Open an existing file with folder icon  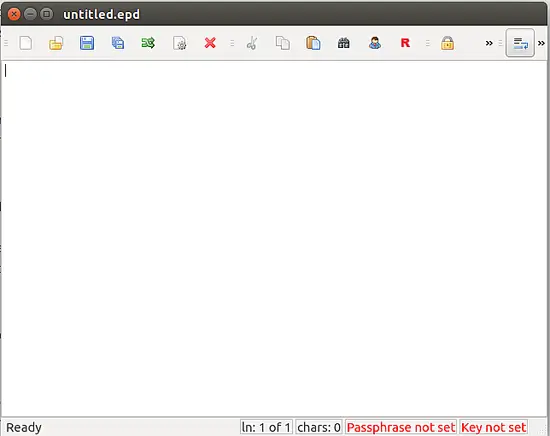(56, 43)
